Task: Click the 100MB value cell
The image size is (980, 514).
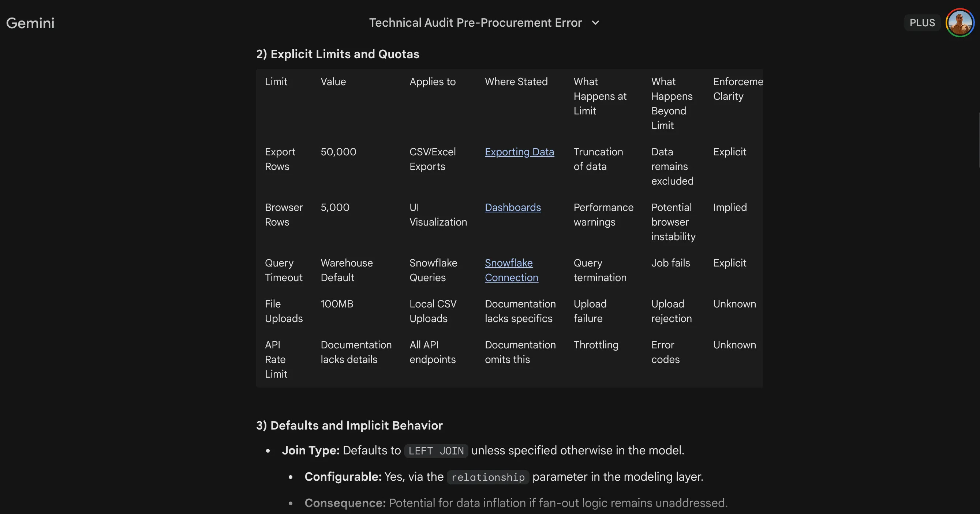Action: tap(337, 304)
